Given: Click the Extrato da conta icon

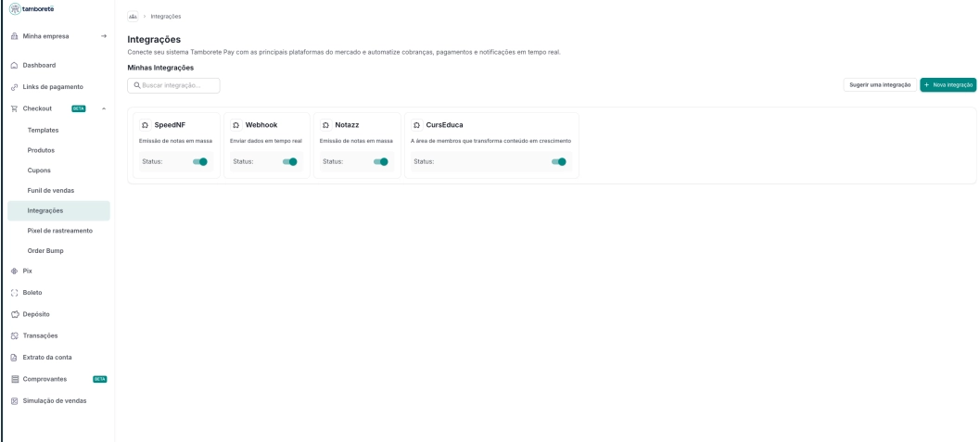Looking at the screenshot, I should pyautogui.click(x=14, y=358).
